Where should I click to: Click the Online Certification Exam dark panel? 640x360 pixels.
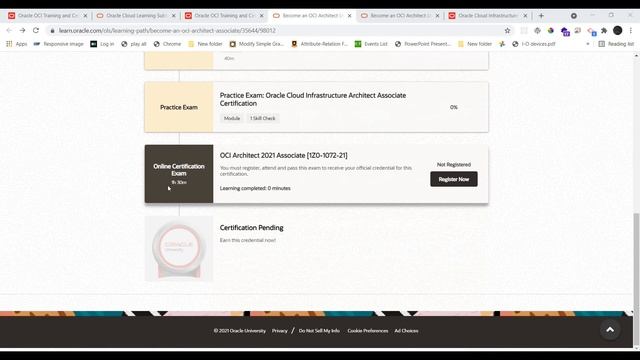[179, 174]
